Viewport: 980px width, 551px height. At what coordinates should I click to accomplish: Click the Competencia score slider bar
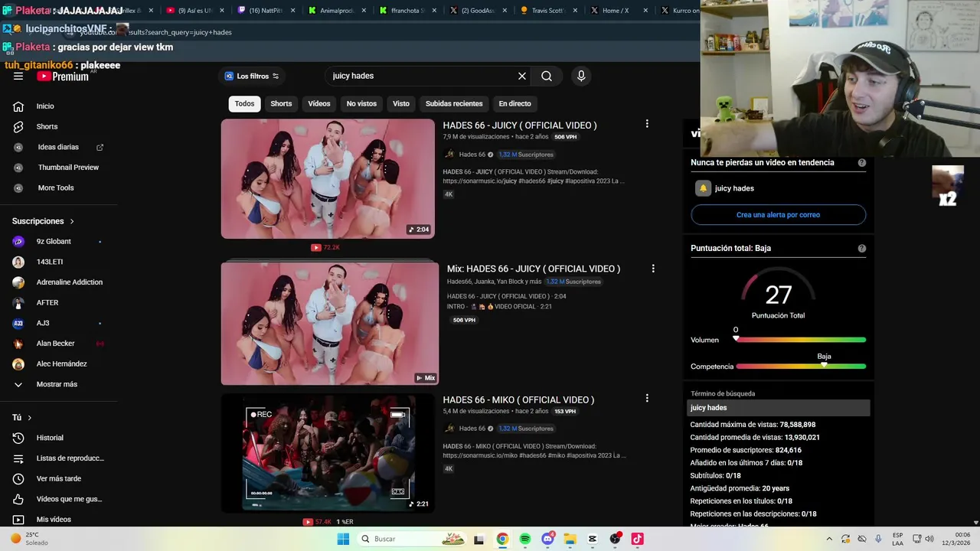point(800,367)
